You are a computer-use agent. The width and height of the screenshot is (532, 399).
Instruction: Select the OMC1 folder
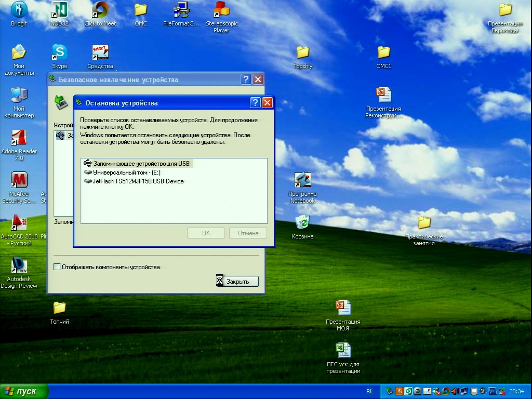coord(384,56)
